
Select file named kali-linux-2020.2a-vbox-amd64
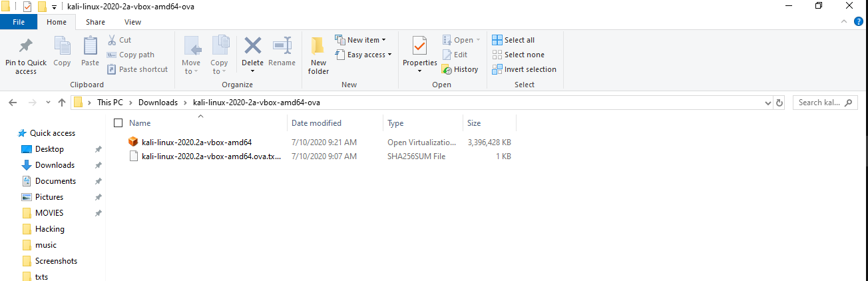pyautogui.click(x=197, y=142)
